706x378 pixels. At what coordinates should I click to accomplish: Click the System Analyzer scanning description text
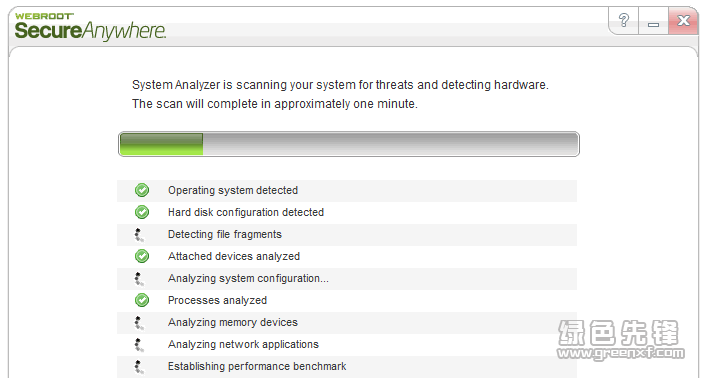tap(340, 94)
